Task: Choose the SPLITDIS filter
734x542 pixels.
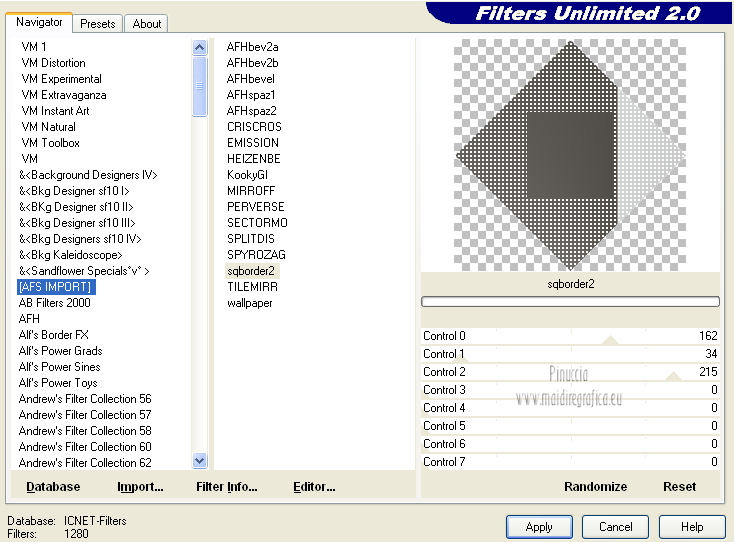Action: (x=251, y=239)
